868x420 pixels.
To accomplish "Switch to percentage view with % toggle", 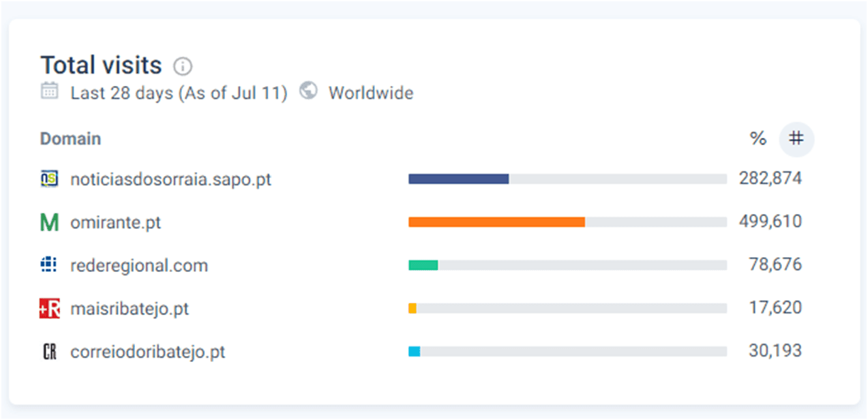I will pos(758,139).
